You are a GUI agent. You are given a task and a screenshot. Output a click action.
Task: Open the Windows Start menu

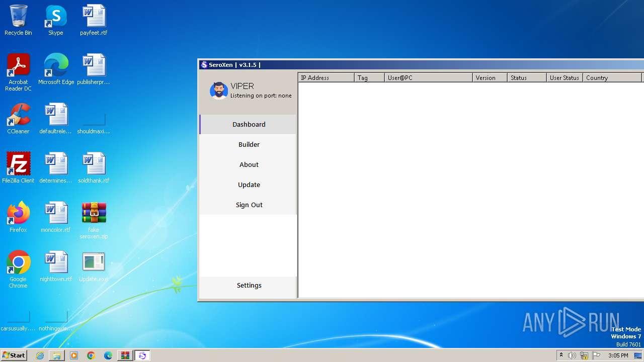(x=14, y=355)
